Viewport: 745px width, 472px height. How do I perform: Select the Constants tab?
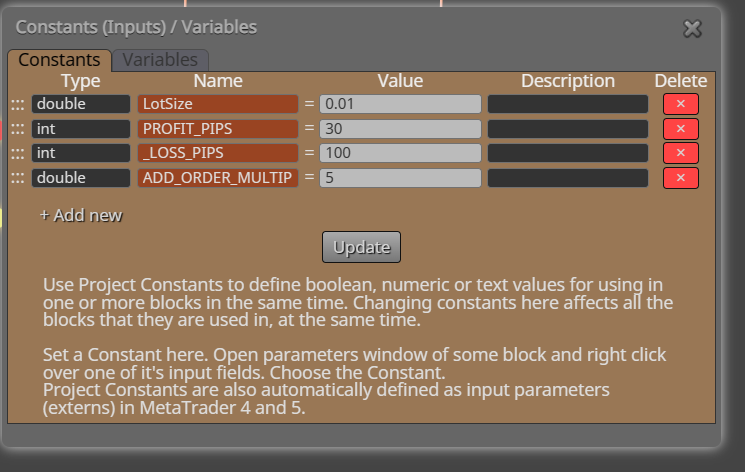coord(59,60)
